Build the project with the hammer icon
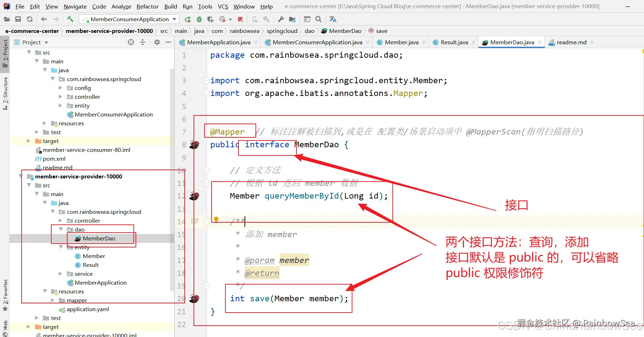This screenshot has width=644, height=337. click(70, 19)
